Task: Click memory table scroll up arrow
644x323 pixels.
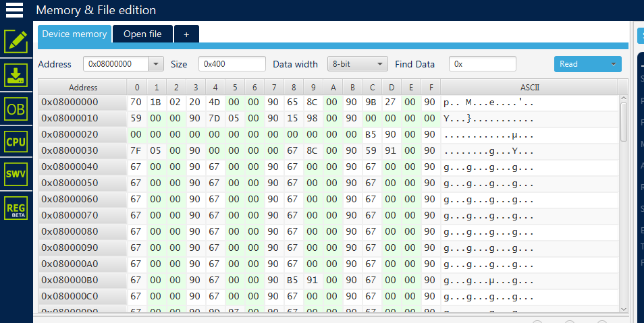Action: point(624,98)
